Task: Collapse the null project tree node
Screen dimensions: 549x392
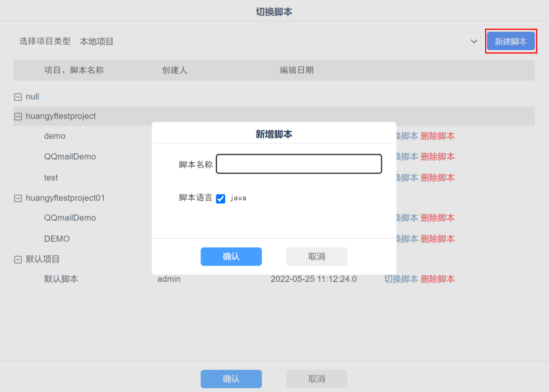Action: [x=18, y=97]
